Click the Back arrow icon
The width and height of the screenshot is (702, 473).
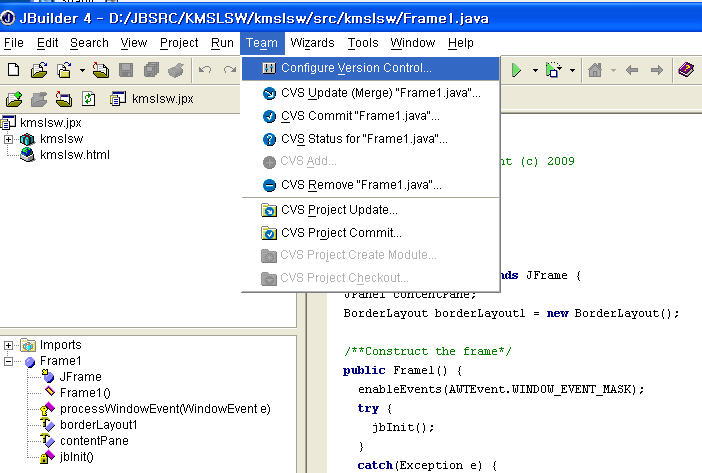[632, 70]
